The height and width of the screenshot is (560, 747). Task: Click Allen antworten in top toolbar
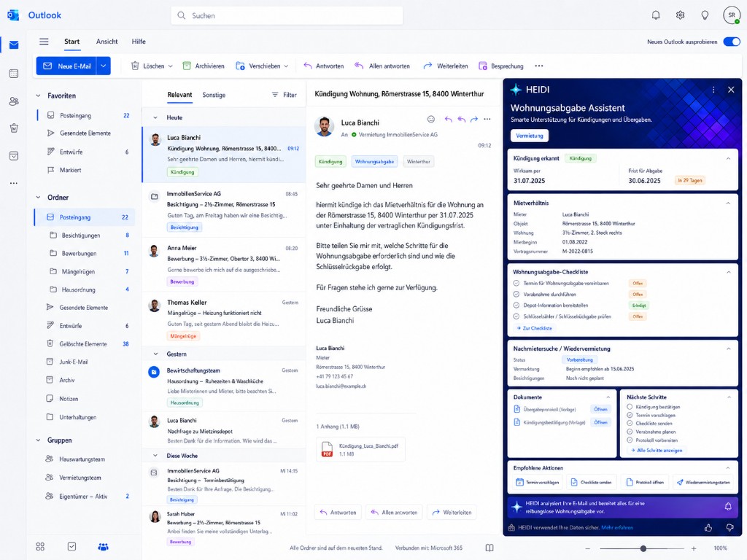[382, 66]
